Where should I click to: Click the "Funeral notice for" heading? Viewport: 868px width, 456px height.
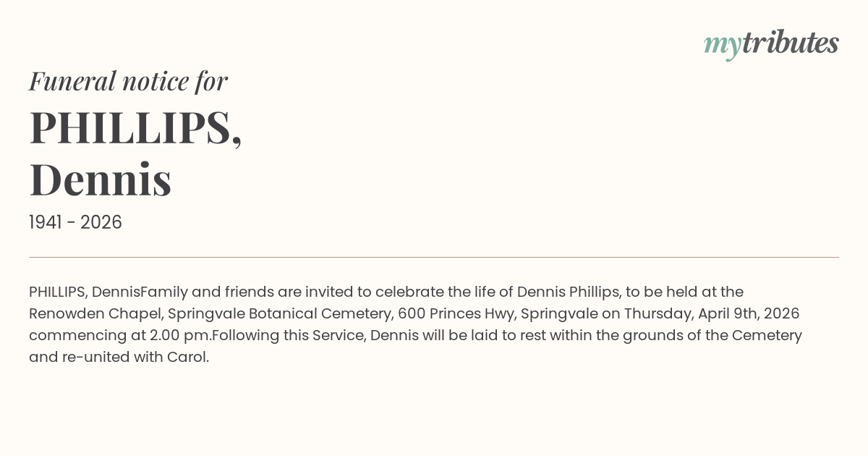128,81
